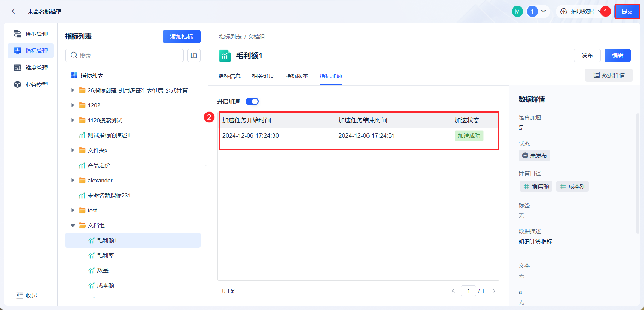This screenshot has height=310, width=644.
Task: Open 维度管理 in the sidebar
Action: coord(31,68)
